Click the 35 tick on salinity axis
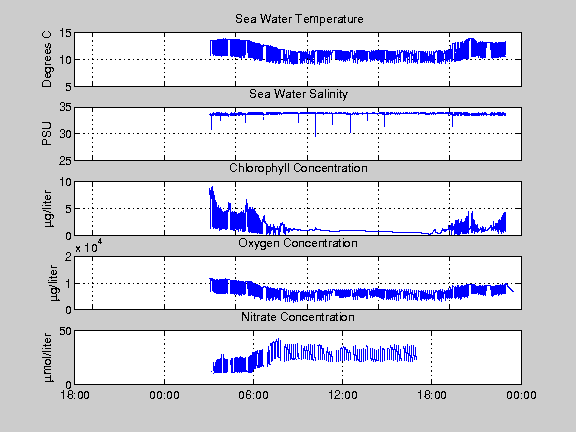 pyautogui.click(x=65, y=107)
